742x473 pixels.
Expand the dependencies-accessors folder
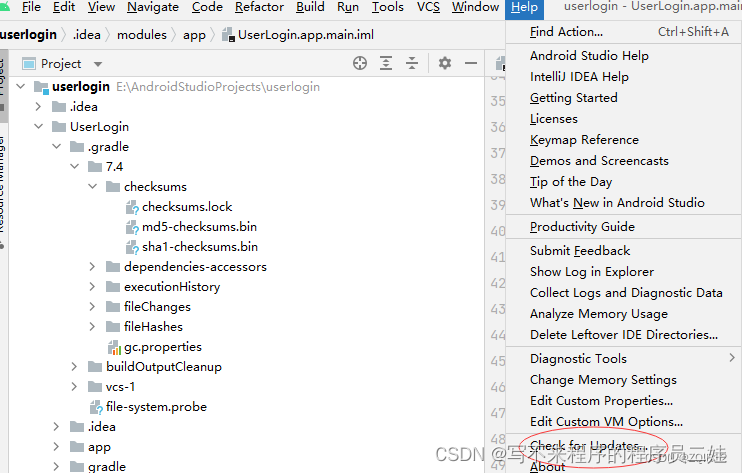pyautogui.click(x=92, y=267)
